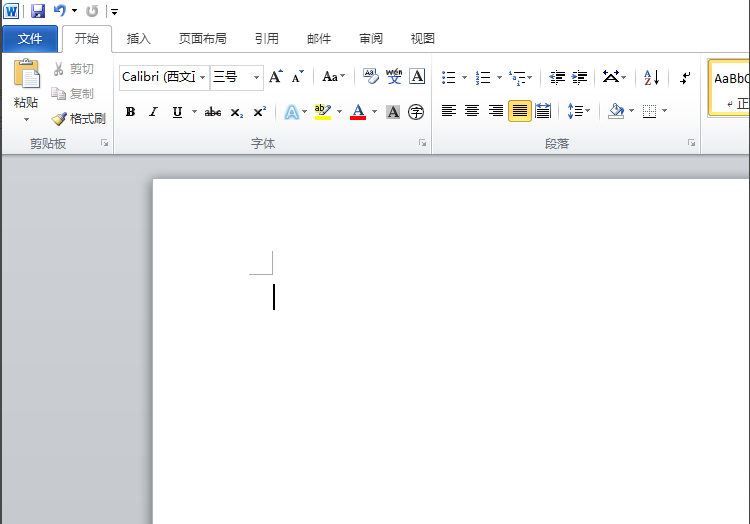Image resolution: width=750 pixels, height=524 pixels.
Task: Click the Grow Font icon
Action: 276,76
